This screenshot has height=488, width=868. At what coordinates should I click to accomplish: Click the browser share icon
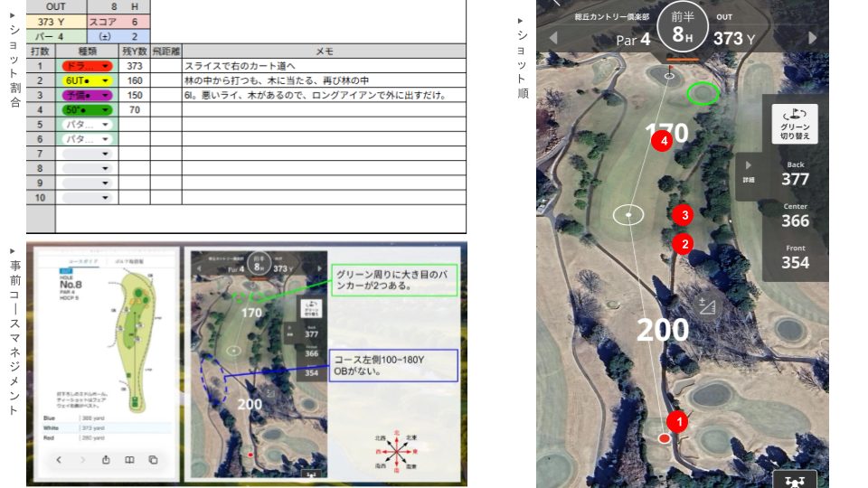(106, 460)
